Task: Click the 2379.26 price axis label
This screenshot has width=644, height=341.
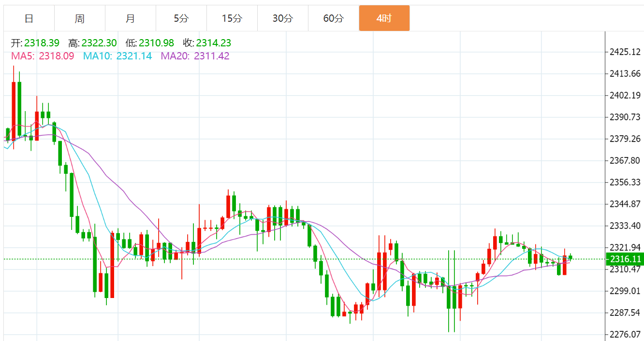Action: point(625,139)
